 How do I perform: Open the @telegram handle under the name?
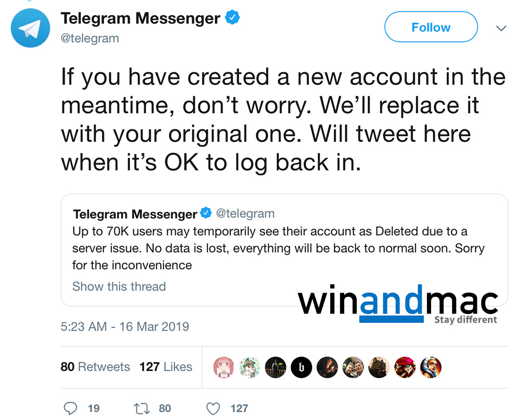pos(90,38)
